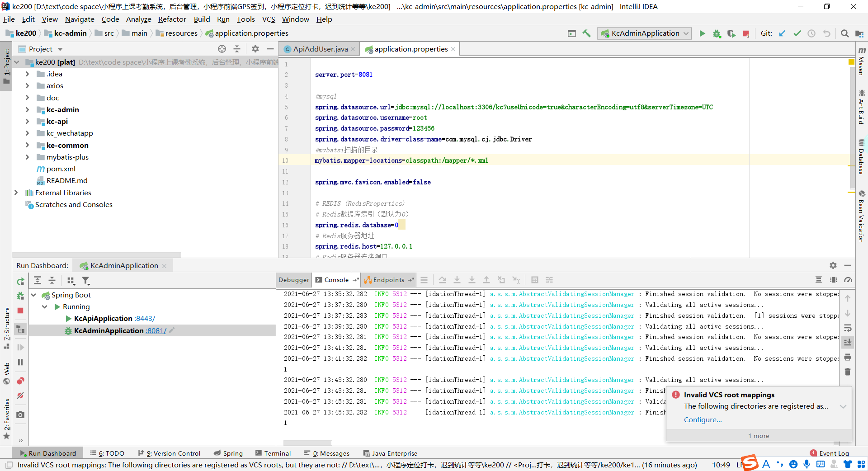868x471 pixels.
Task: Build project with the hammer icon
Action: point(586,33)
